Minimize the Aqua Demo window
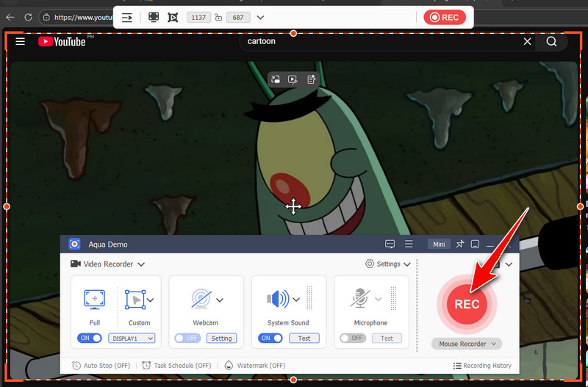Viewport: 588px width, 387px height. (490, 246)
